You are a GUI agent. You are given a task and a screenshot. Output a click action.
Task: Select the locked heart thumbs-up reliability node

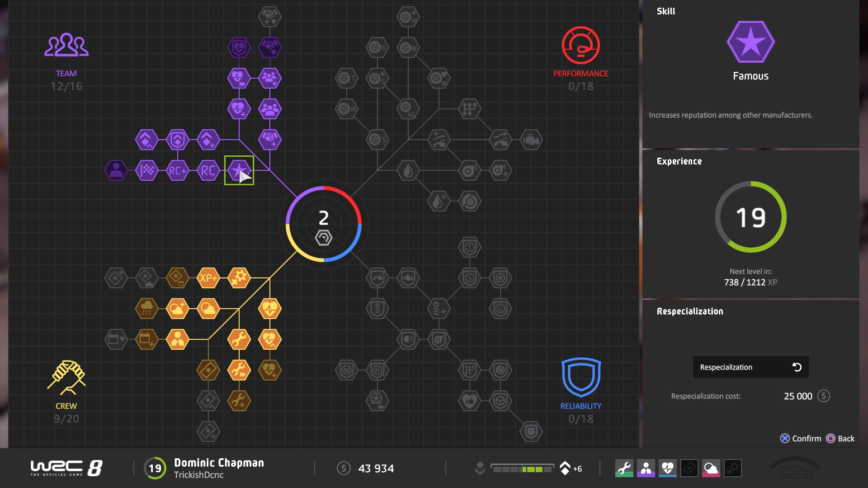coord(469,401)
